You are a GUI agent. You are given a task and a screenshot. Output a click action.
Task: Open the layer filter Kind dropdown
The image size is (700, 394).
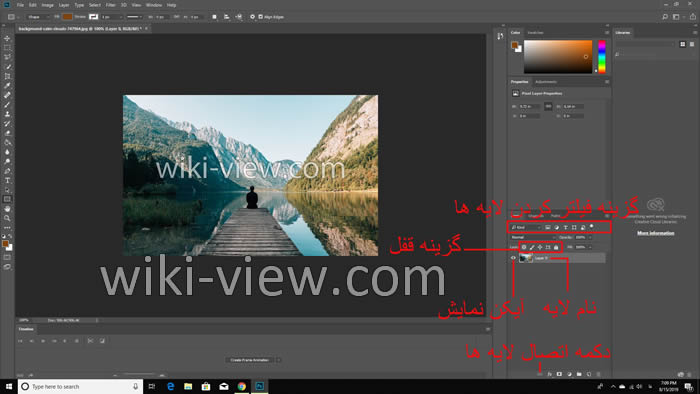[526, 228]
